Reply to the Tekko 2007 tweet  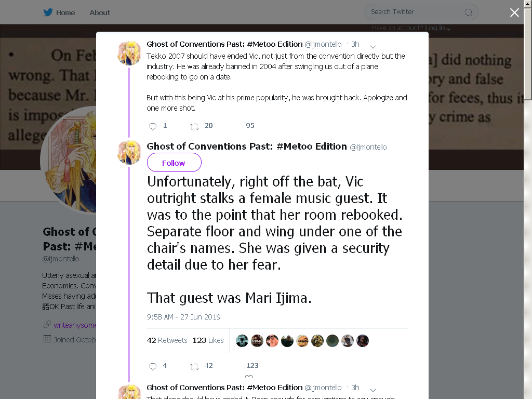153,126
